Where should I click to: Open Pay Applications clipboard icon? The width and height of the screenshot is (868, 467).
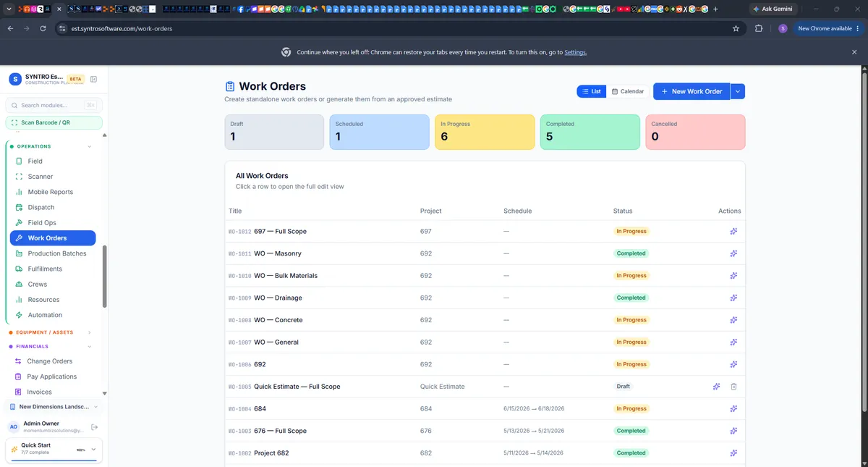coord(19,376)
